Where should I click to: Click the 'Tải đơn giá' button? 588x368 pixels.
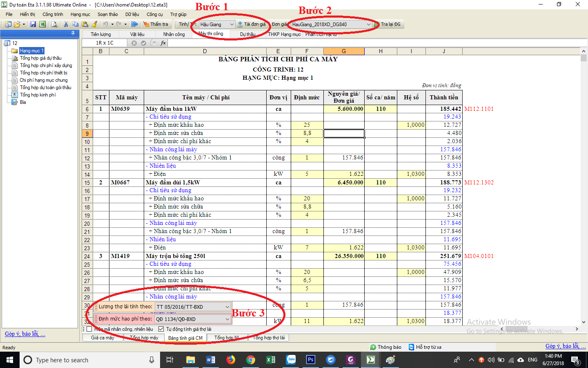click(252, 25)
